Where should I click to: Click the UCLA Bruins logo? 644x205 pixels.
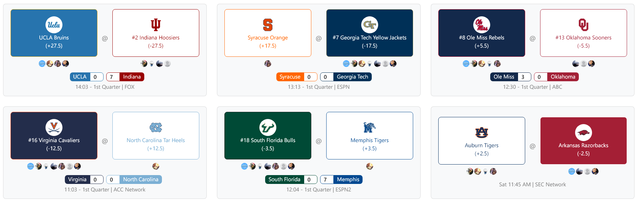(54, 25)
